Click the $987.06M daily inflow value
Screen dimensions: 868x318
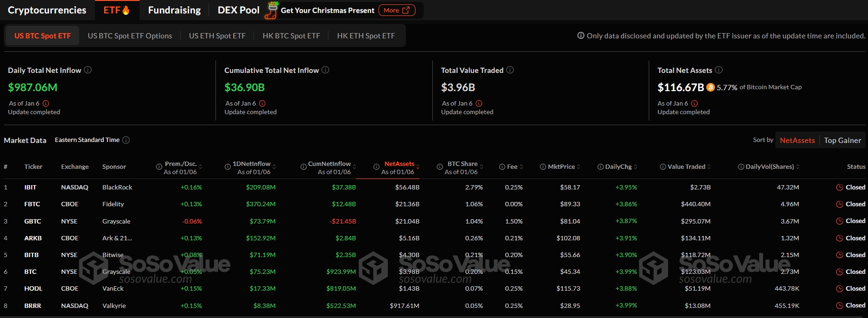click(33, 87)
